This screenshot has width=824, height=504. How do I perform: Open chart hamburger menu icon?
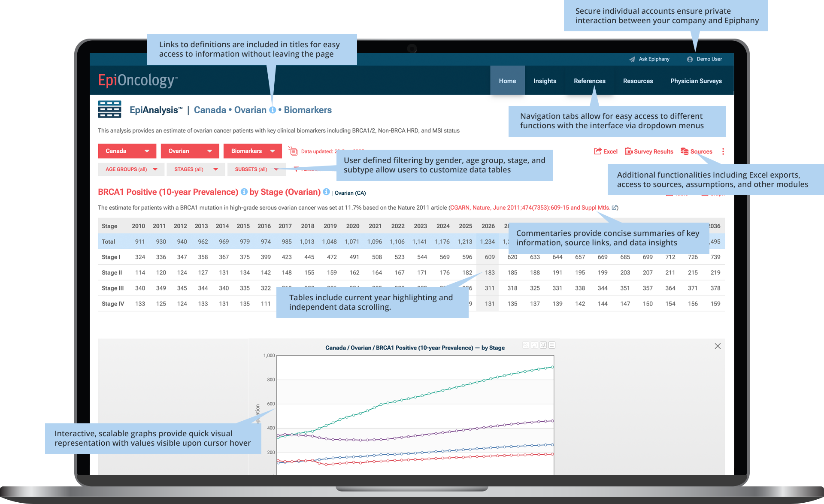552,345
